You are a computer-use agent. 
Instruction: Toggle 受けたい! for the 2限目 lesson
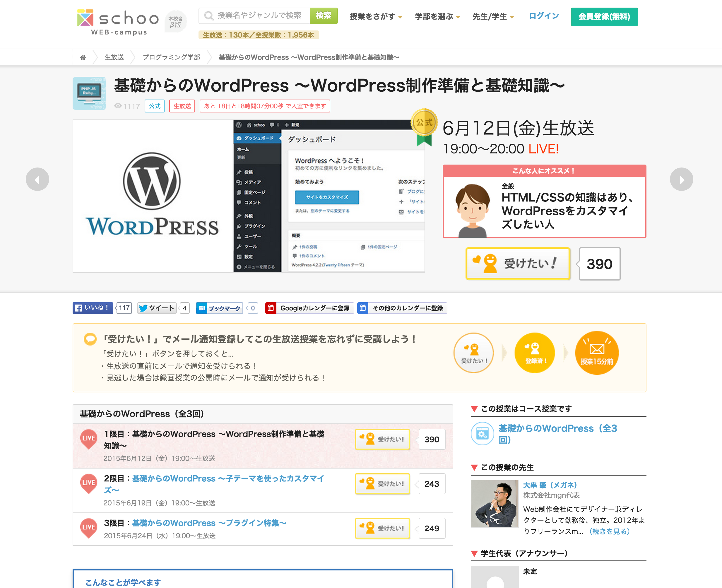pyautogui.click(x=382, y=484)
